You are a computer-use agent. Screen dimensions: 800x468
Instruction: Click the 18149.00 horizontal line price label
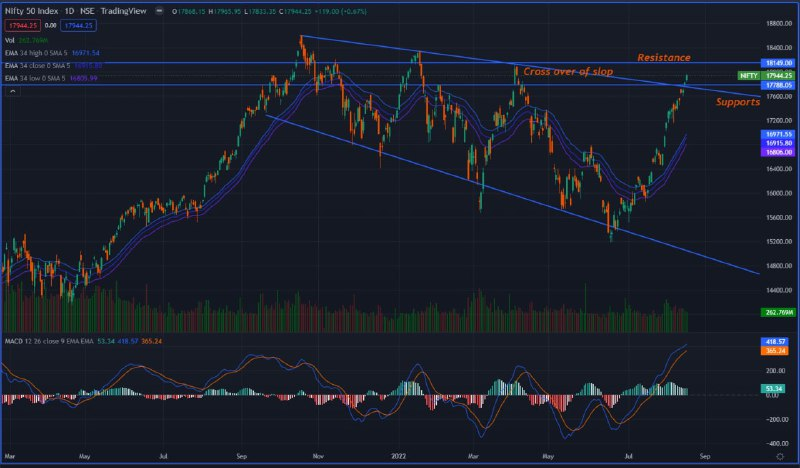[x=778, y=63]
